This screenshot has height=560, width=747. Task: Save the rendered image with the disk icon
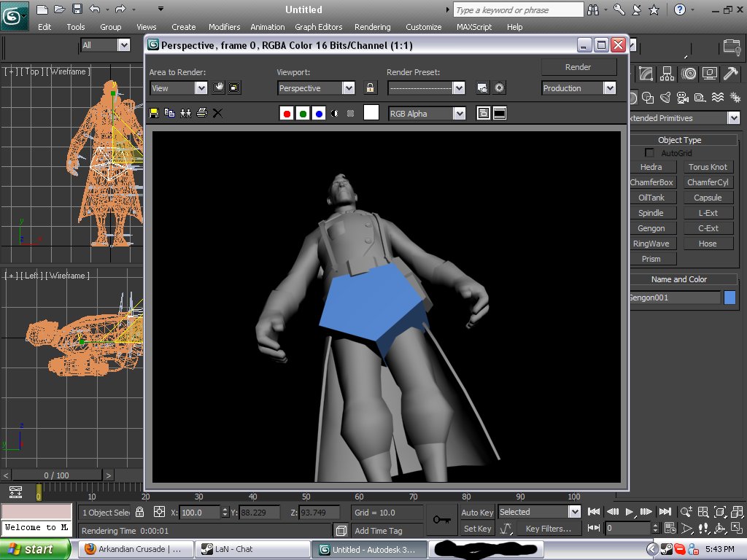[x=154, y=113]
